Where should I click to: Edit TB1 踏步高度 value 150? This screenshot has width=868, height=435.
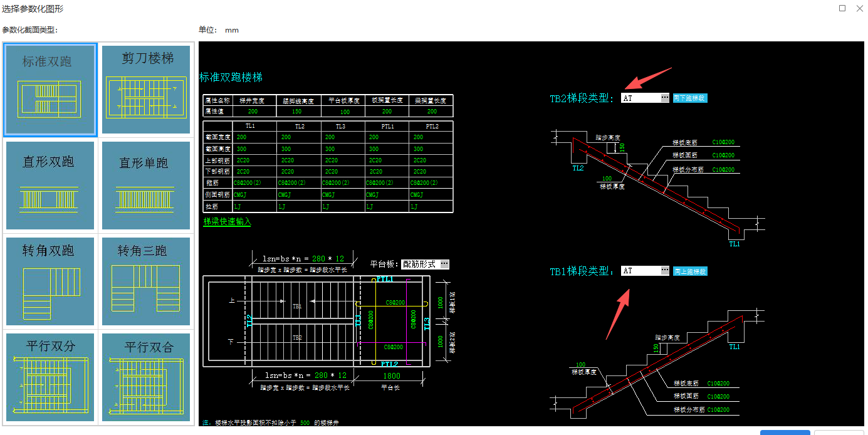click(657, 349)
